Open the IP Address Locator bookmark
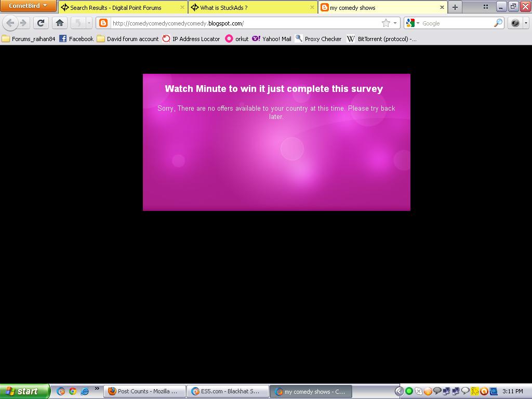The image size is (532, 399). (x=191, y=38)
